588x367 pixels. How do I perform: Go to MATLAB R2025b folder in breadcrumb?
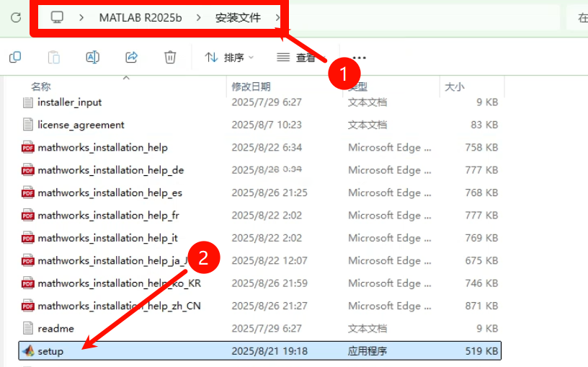[141, 17]
